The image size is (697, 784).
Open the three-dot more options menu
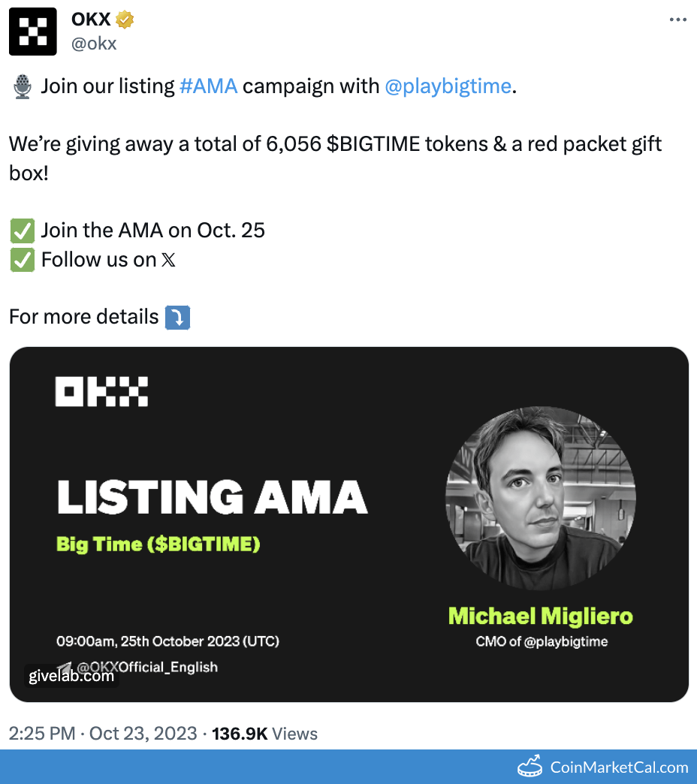click(x=677, y=20)
